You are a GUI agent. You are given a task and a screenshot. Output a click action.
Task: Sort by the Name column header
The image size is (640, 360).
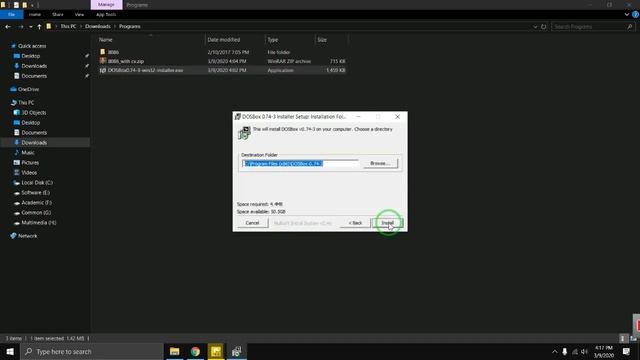pos(105,40)
